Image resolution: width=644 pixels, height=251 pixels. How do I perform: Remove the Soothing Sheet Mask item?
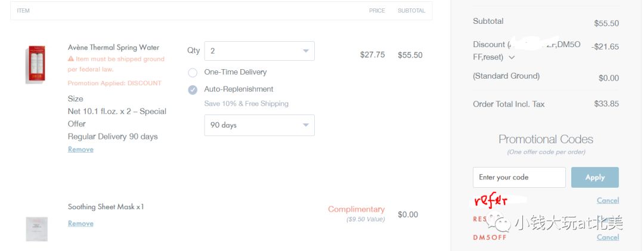80,224
